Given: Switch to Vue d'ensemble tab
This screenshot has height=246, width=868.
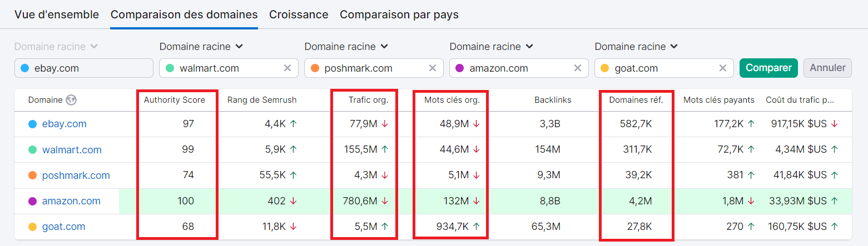Looking at the screenshot, I should coord(57,14).
